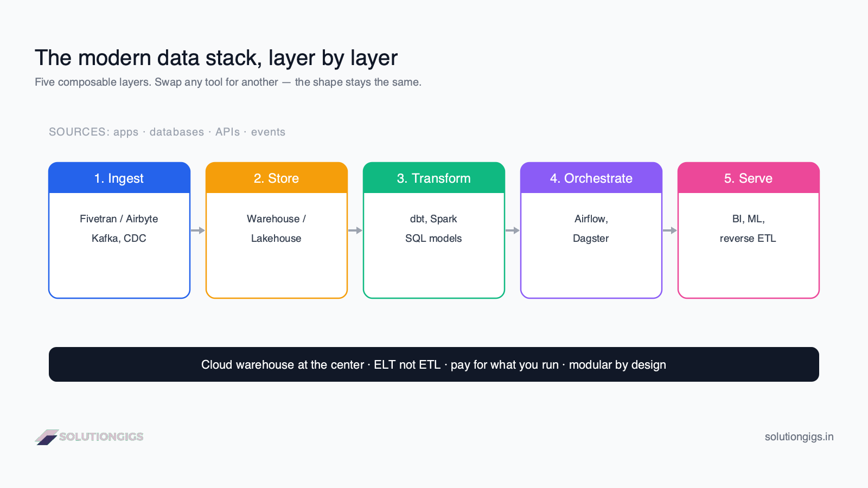Click the SolutionGigs logo mark
The image size is (868, 488).
[x=47, y=437]
